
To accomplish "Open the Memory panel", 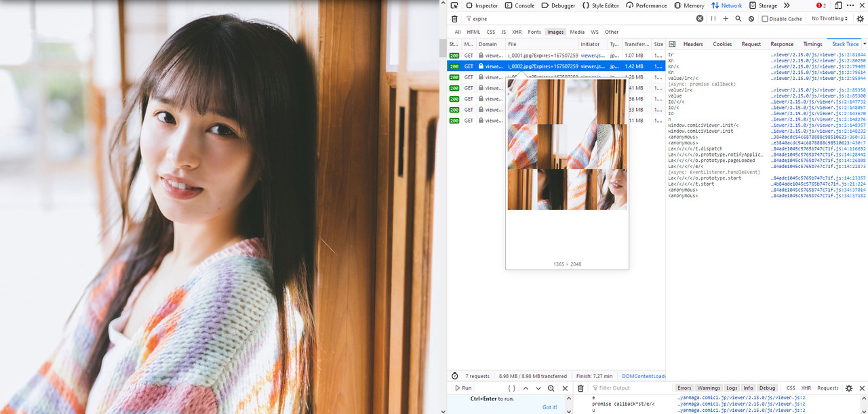I will (x=689, y=5).
